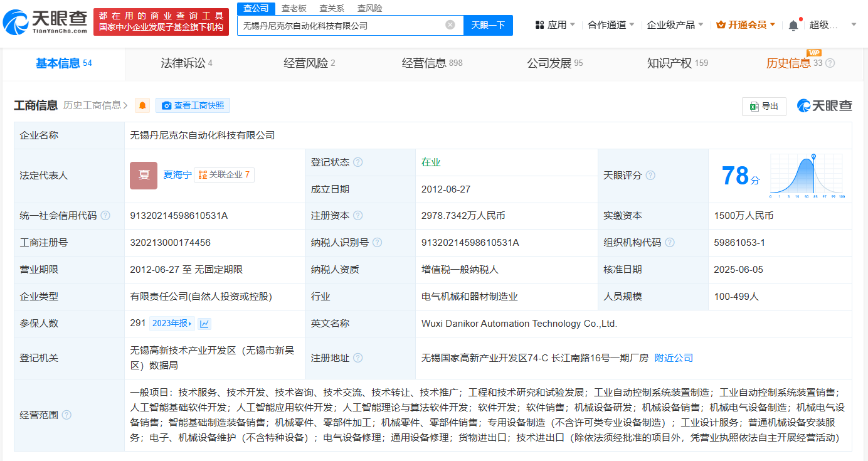
Task: Click the orange alert bell monitoring icon
Action: (x=143, y=105)
